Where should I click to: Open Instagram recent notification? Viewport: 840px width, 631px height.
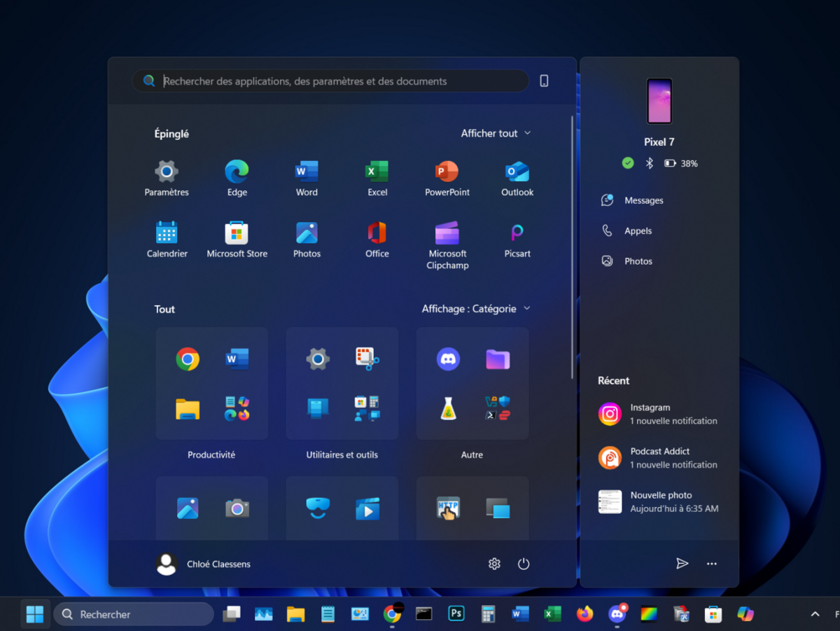click(659, 414)
